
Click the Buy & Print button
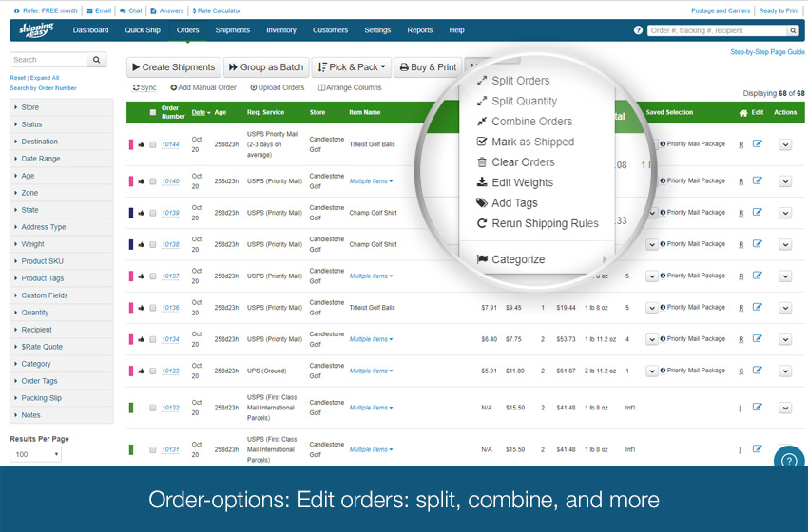(428, 67)
